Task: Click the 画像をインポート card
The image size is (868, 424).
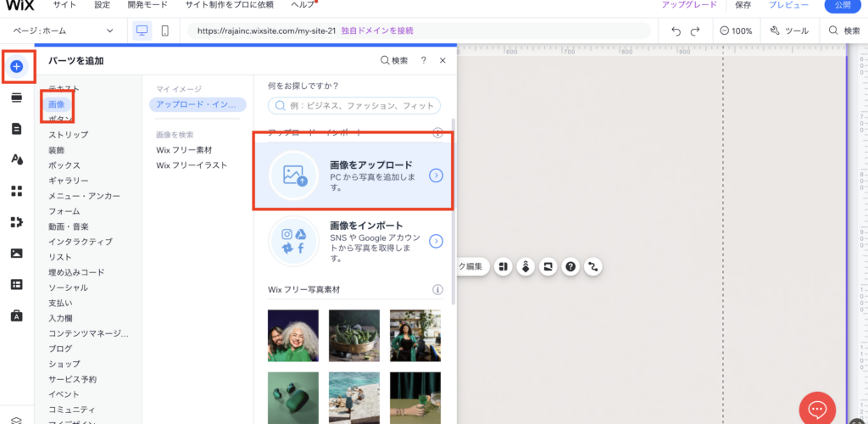Action: (353, 242)
